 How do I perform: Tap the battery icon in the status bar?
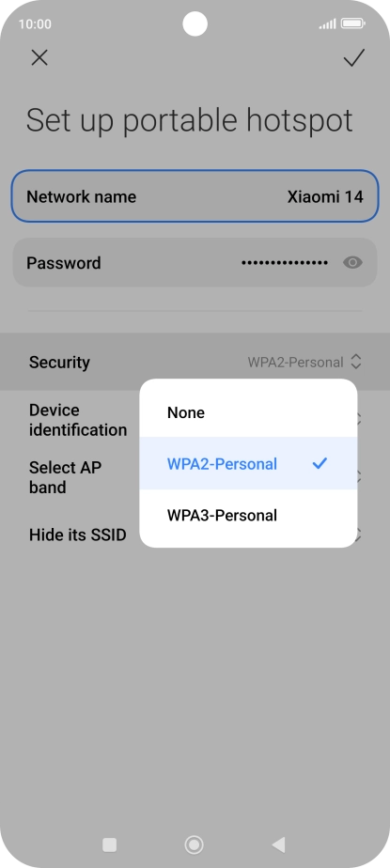(x=353, y=23)
